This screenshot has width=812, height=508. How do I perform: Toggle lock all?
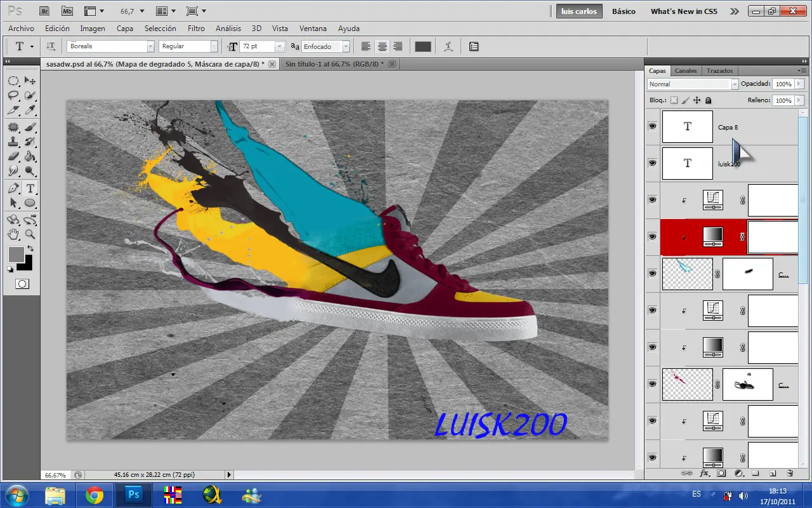[x=709, y=100]
